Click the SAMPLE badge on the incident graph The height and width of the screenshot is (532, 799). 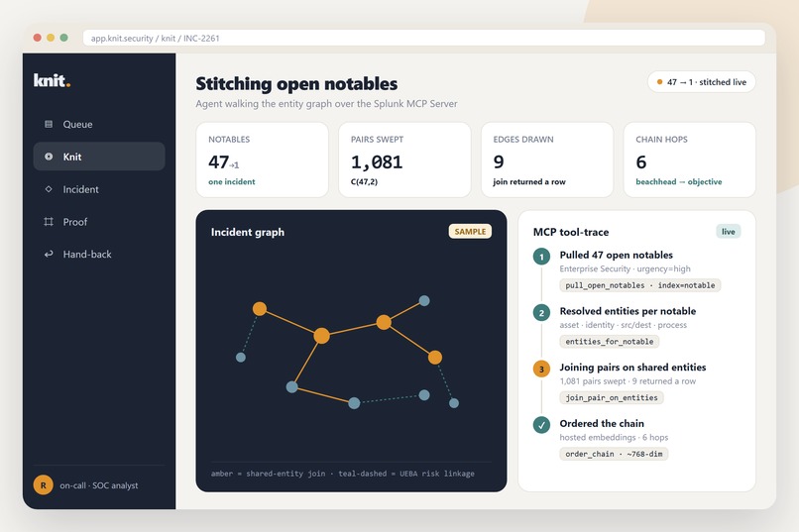470,232
